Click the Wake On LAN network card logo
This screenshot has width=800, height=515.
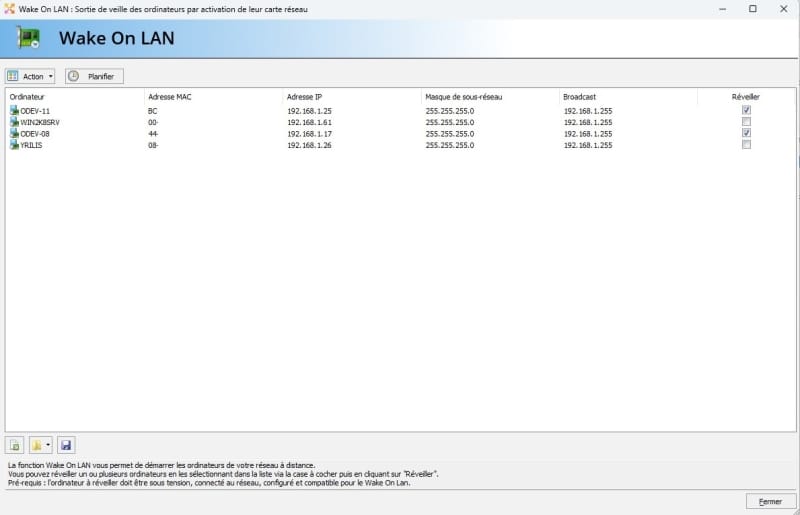[30, 38]
